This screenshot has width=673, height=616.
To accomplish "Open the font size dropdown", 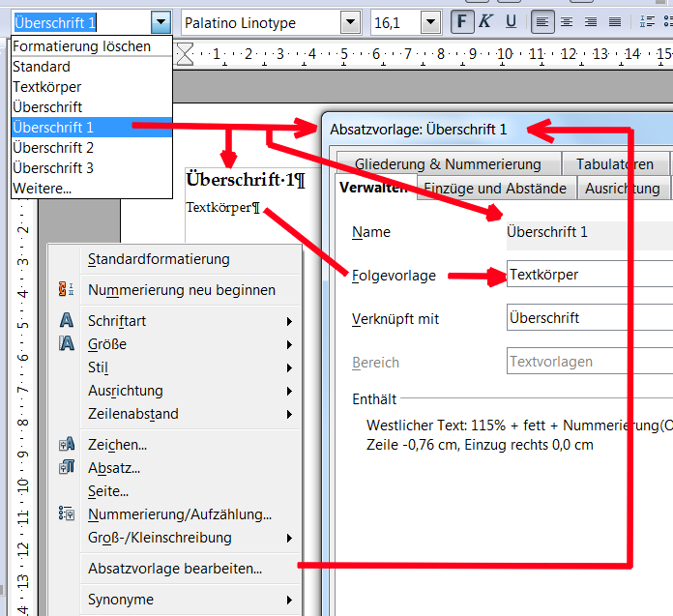I will (x=429, y=22).
